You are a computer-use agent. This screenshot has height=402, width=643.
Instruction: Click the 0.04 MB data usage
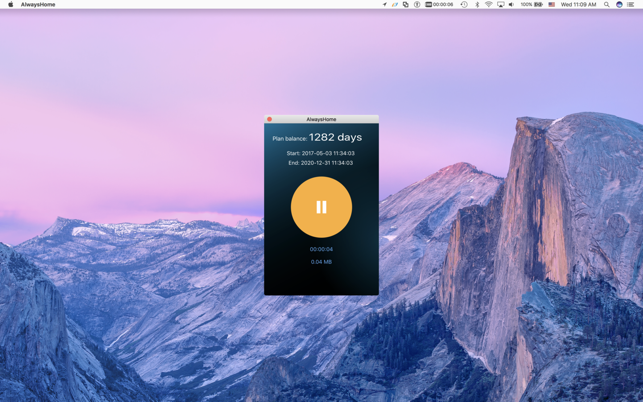pos(321,262)
